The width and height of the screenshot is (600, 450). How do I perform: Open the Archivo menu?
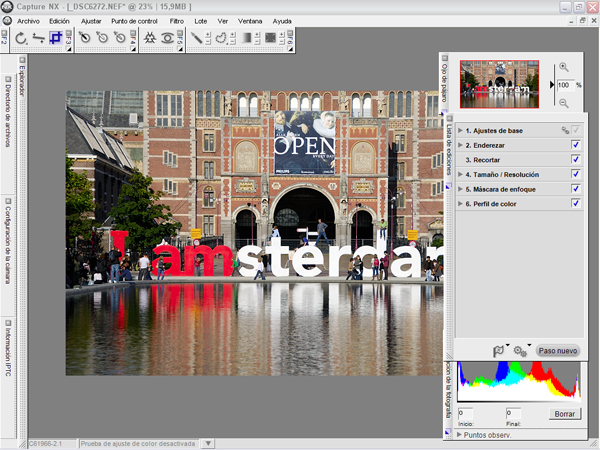pyautogui.click(x=28, y=21)
